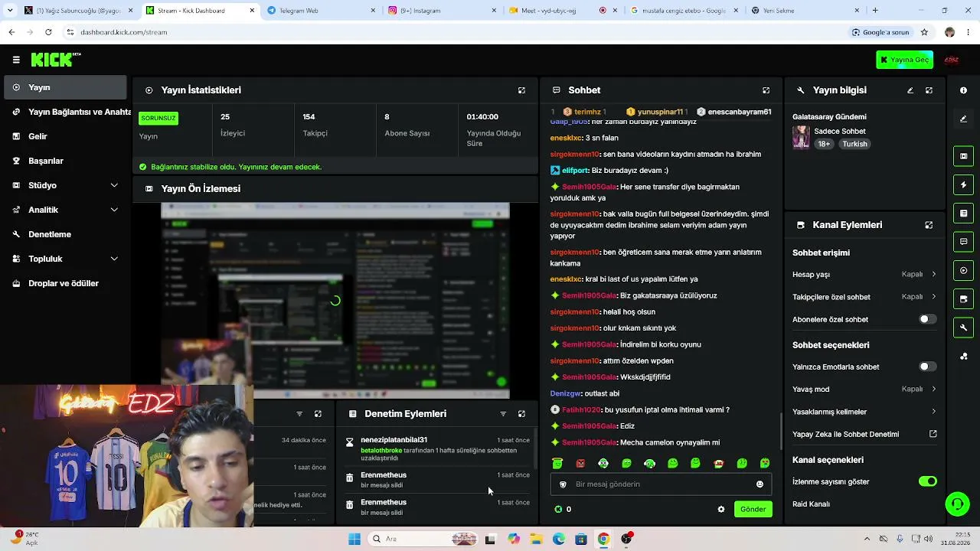The height and width of the screenshot is (551, 980).
Task: Open the Yapay Zeka ile Sohbet Denetimi external link
Action: [x=933, y=434]
